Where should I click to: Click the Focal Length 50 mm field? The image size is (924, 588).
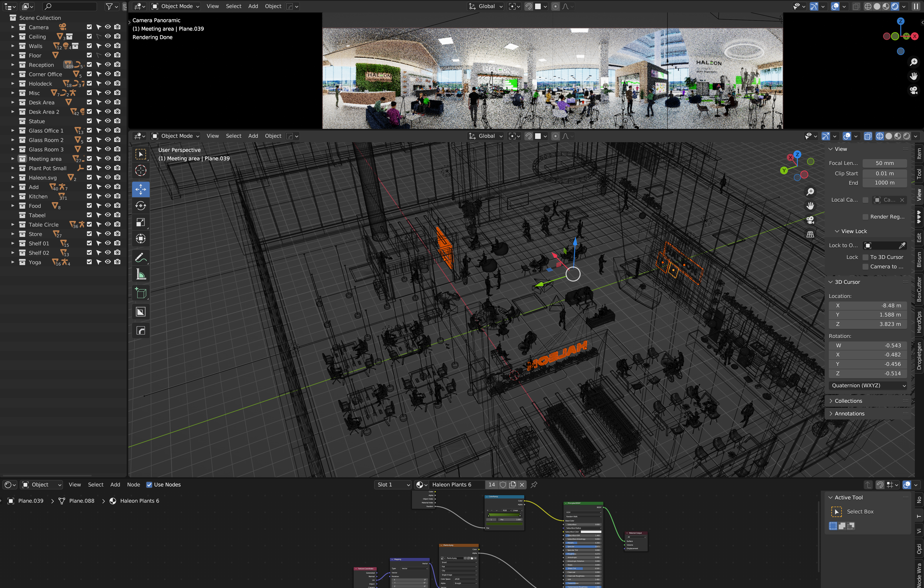[884, 163]
